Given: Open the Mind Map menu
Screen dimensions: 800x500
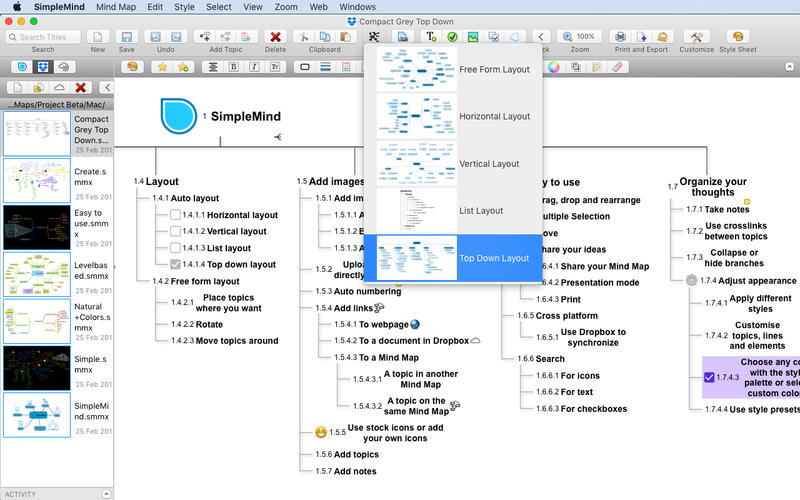Looking at the screenshot, I should point(116,7).
